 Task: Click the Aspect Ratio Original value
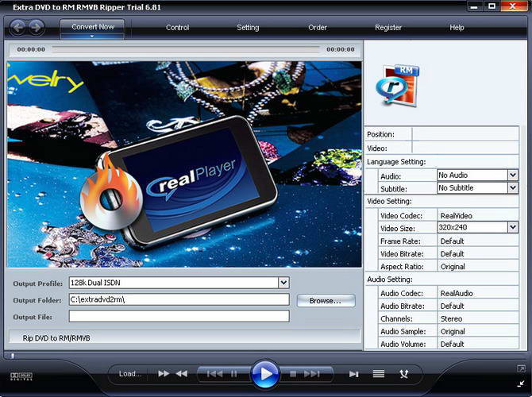[x=453, y=267]
